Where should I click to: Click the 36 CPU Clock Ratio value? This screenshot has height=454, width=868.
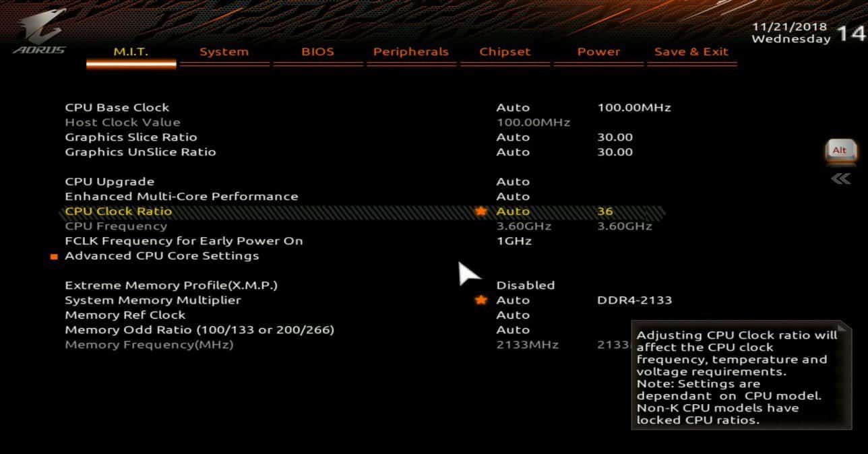pyautogui.click(x=605, y=212)
